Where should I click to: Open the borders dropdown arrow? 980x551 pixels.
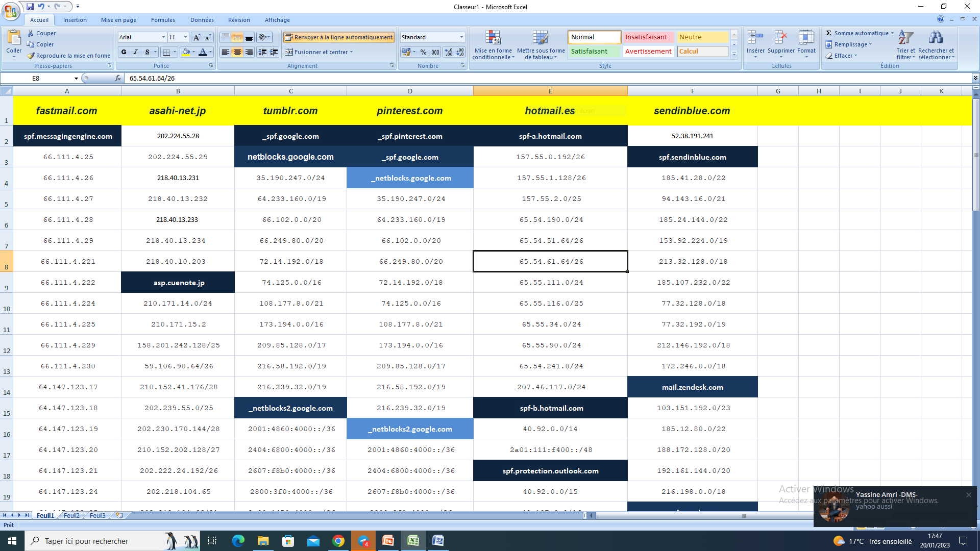pos(175,52)
